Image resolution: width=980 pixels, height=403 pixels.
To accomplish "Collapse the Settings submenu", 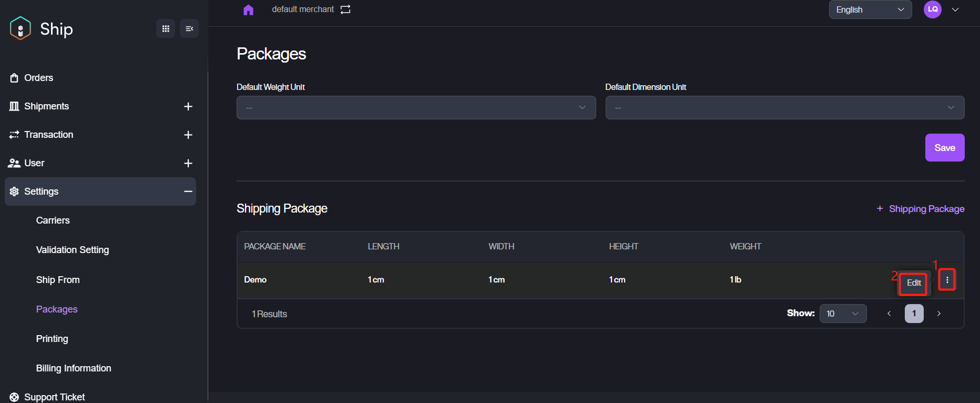I will tap(188, 192).
